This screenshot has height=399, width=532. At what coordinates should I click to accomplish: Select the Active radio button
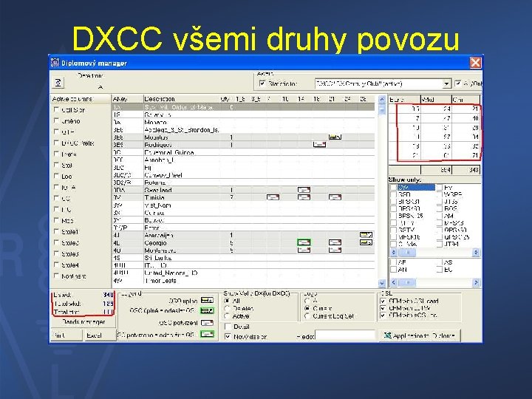click(x=228, y=316)
